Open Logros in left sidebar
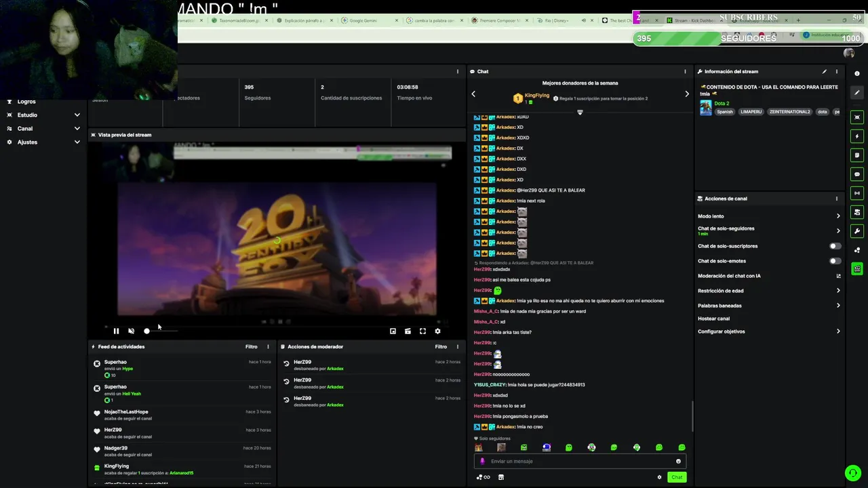The height and width of the screenshot is (488, 868). click(x=26, y=102)
